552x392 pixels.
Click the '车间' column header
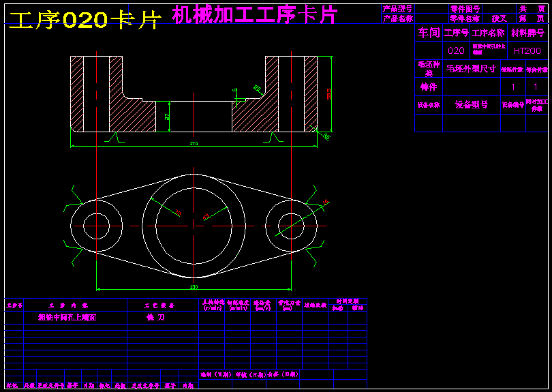[x=429, y=33]
